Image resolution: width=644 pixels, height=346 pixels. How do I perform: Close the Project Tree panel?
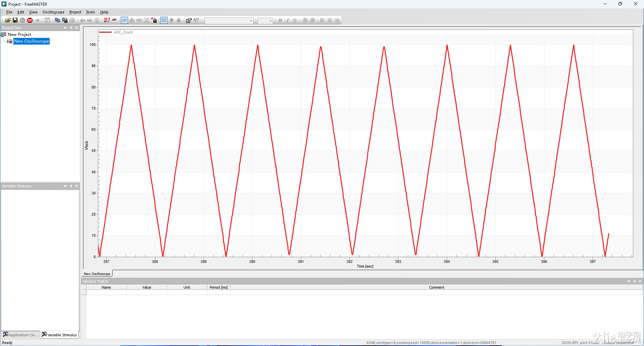click(76, 28)
